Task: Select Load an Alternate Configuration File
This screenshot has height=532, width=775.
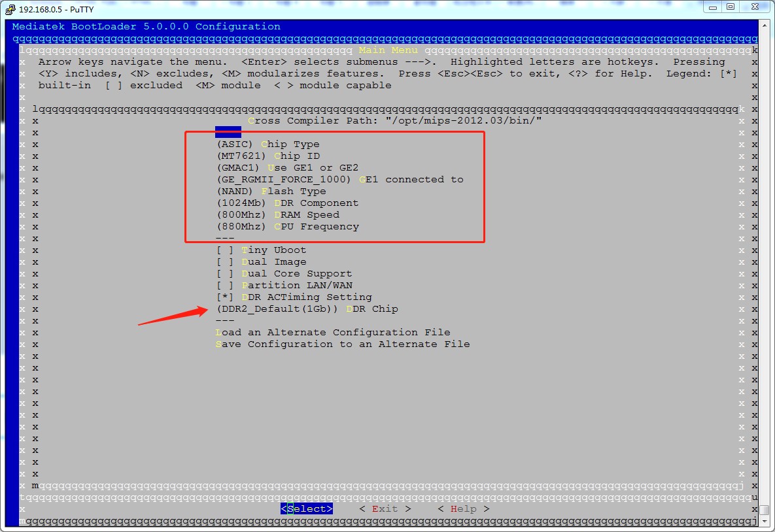Action: [x=333, y=333]
